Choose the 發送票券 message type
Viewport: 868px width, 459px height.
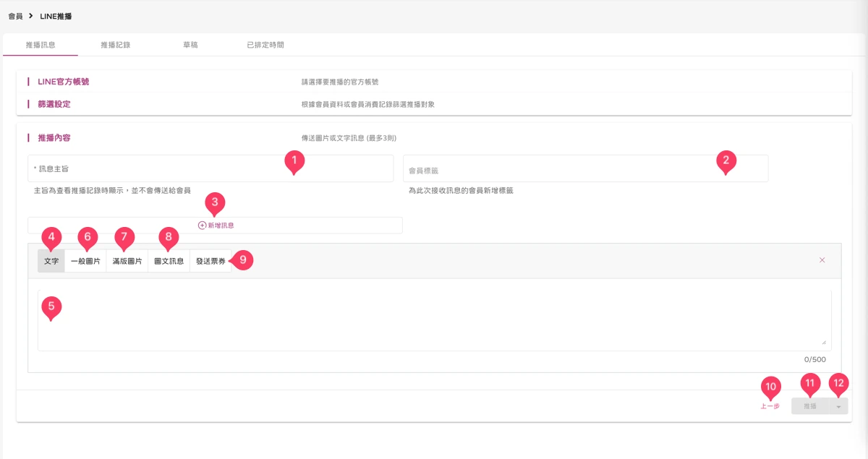[210, 261]
